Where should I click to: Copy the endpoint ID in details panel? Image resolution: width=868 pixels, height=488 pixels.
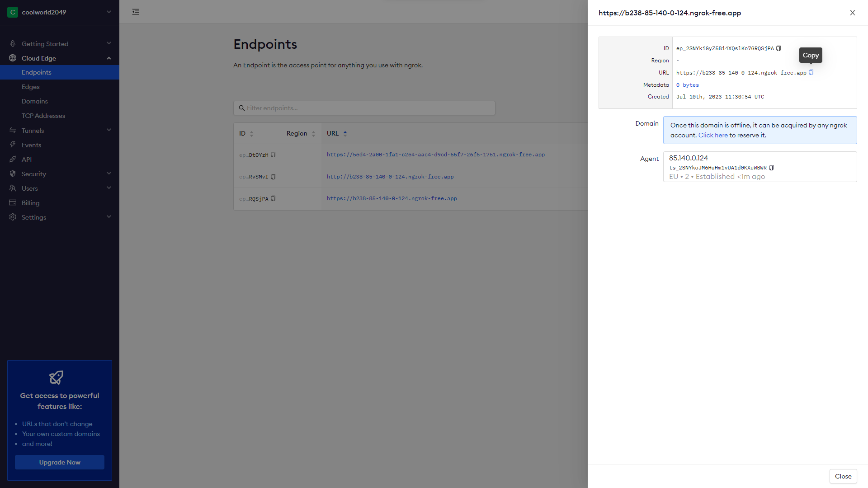[778, 48]
